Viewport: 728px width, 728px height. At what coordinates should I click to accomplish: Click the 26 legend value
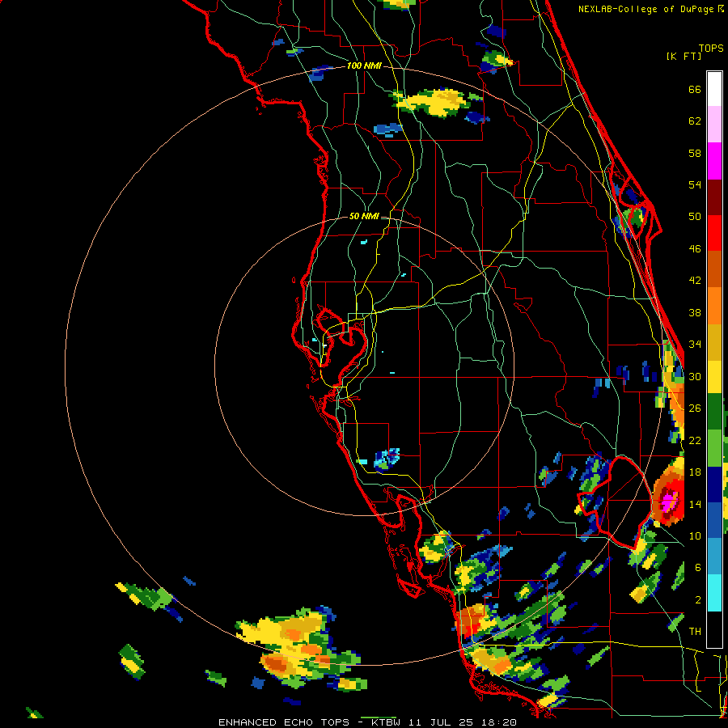click(x=695, y=408)
